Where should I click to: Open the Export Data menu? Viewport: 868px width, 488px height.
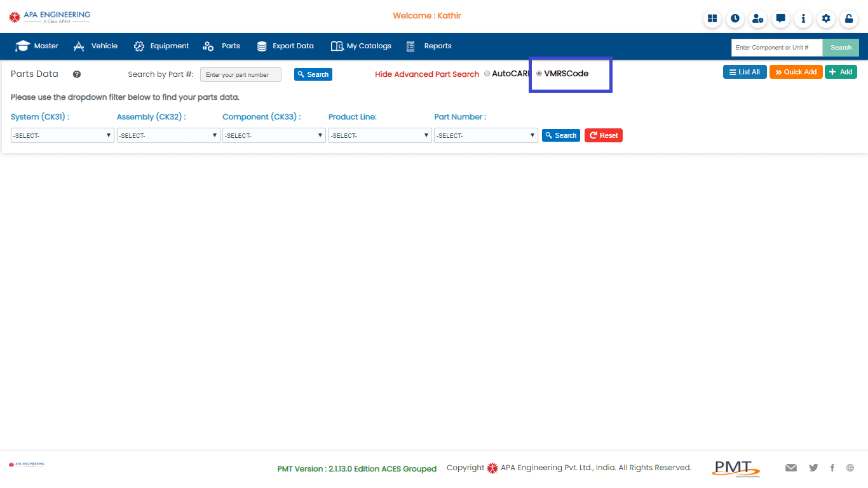tap(285, 46)
